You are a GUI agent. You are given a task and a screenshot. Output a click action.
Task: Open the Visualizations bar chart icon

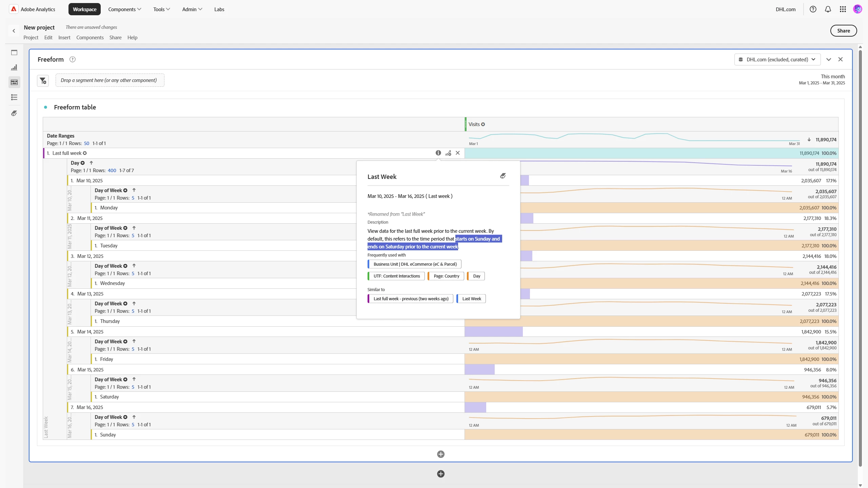click(14, 67)
